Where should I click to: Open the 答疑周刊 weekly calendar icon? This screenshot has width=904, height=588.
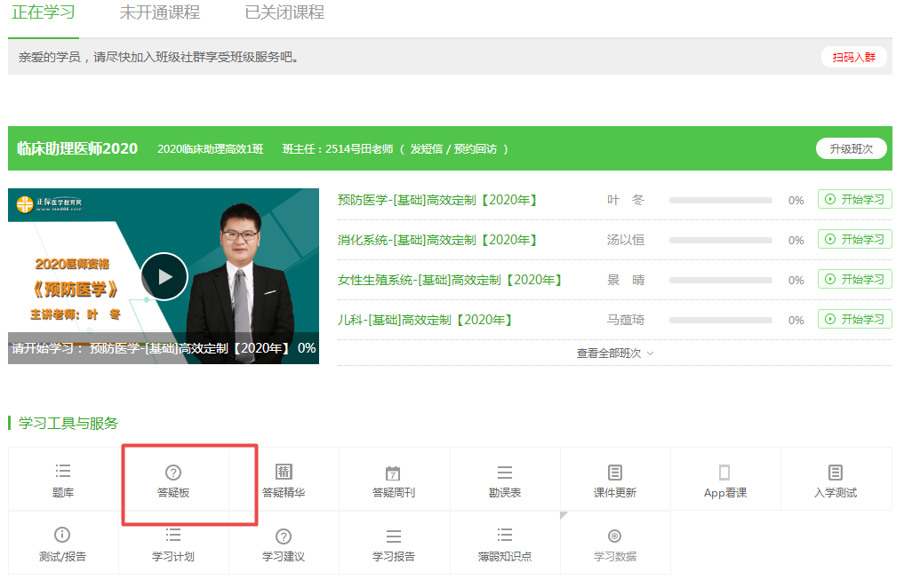pyautogui.click(x=394, y=473)
